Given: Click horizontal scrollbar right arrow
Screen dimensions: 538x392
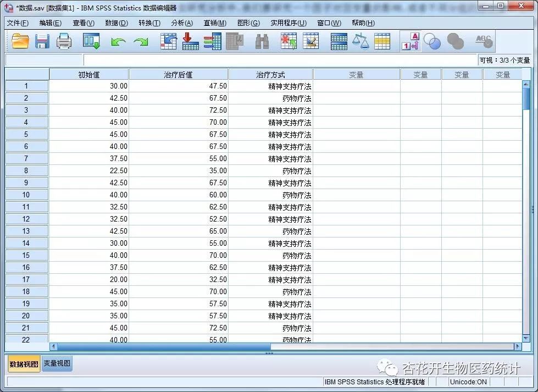Looking at the screenshot, I should click(x=518, y=346).
